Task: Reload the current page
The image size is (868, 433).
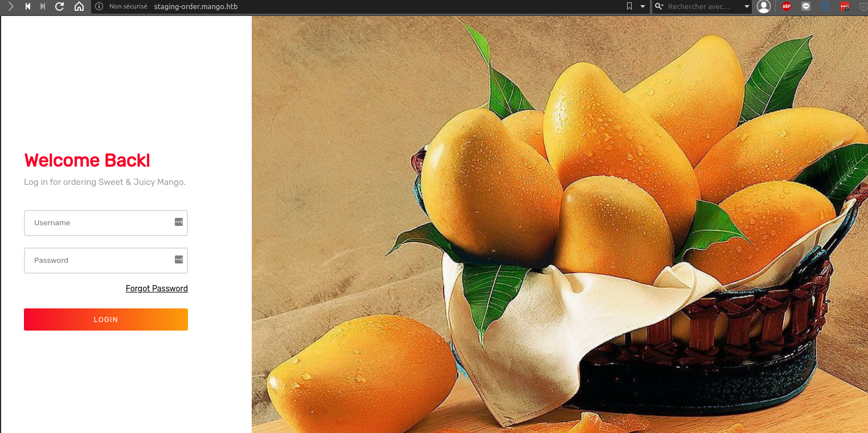Action: (x=60, y=7)
